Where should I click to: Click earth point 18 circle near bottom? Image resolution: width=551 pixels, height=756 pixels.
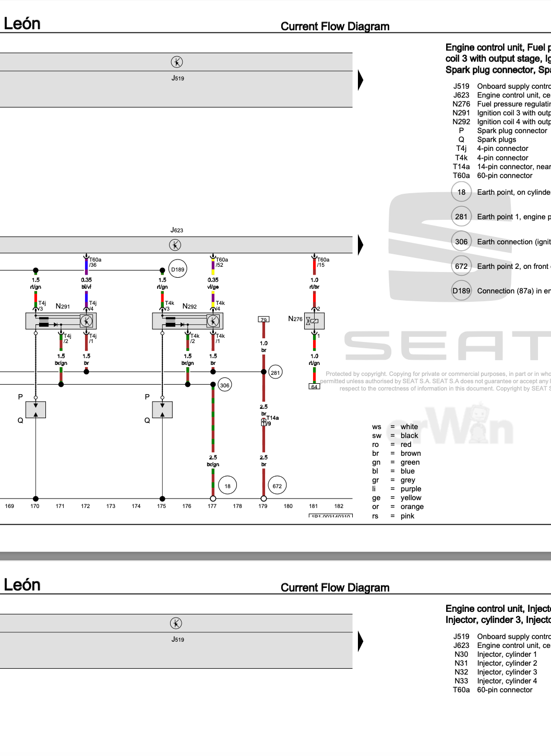tap(227, 486)
